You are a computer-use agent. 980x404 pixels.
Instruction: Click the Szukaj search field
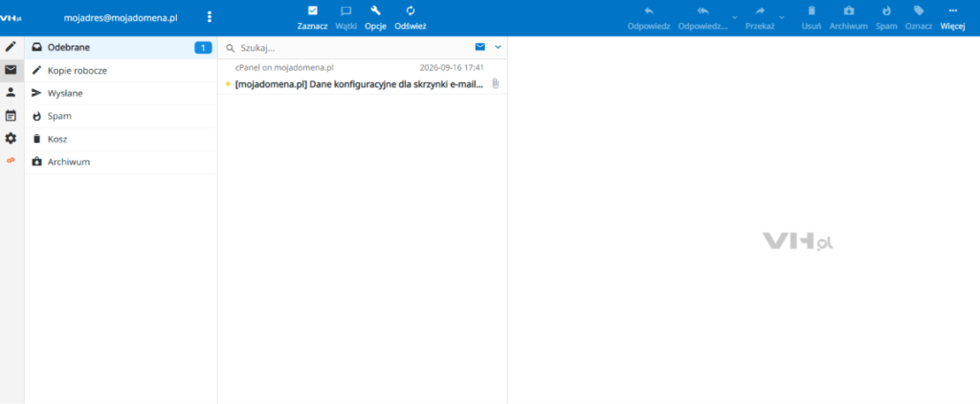(353, 48)
